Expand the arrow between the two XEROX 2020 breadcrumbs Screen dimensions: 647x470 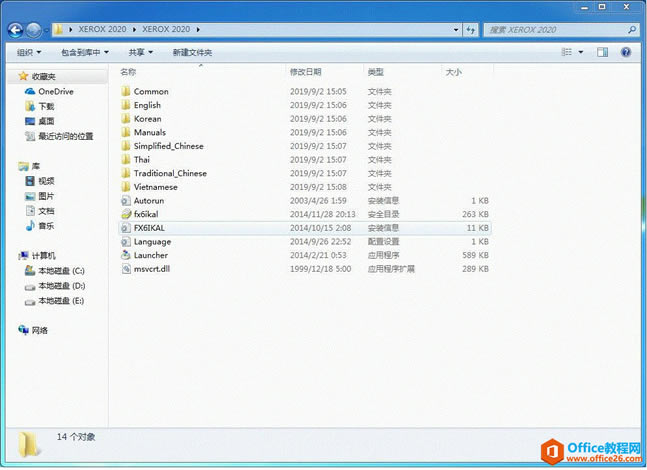[135, 30]
